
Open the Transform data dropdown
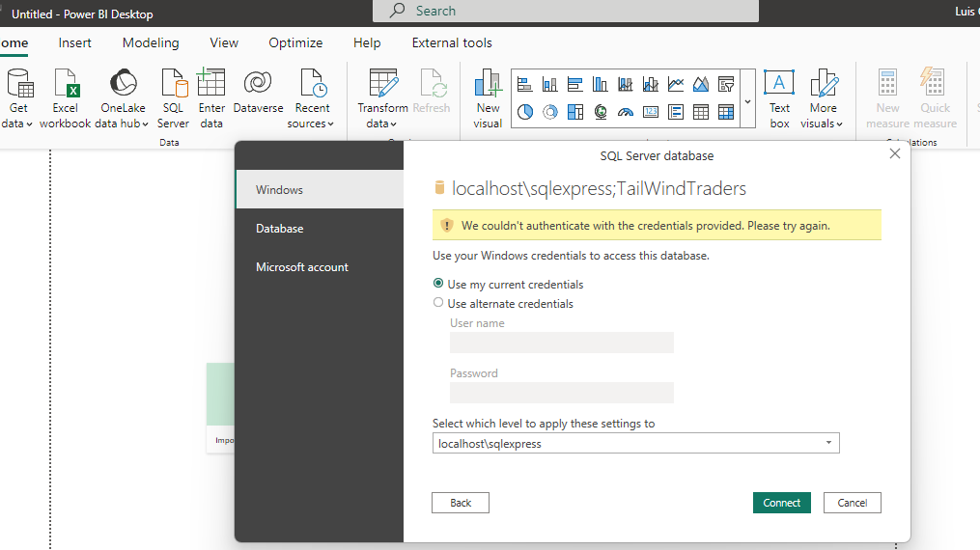coord(381,124)
